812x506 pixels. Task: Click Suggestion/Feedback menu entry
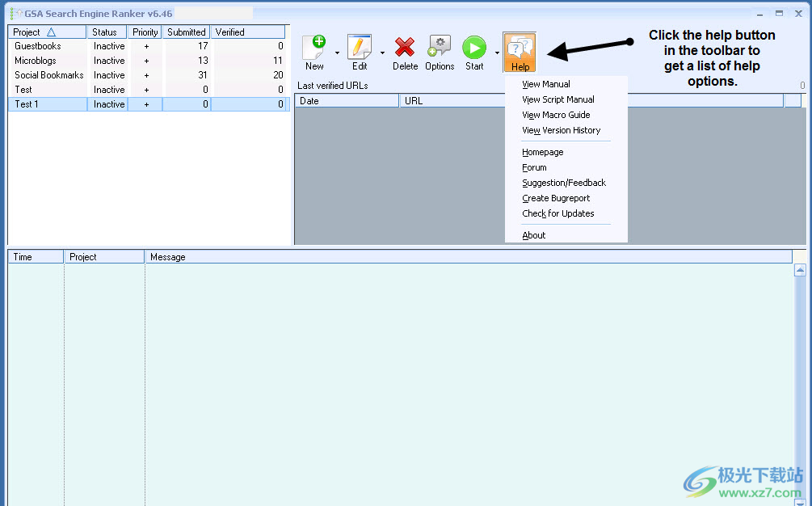pos(563,183)
